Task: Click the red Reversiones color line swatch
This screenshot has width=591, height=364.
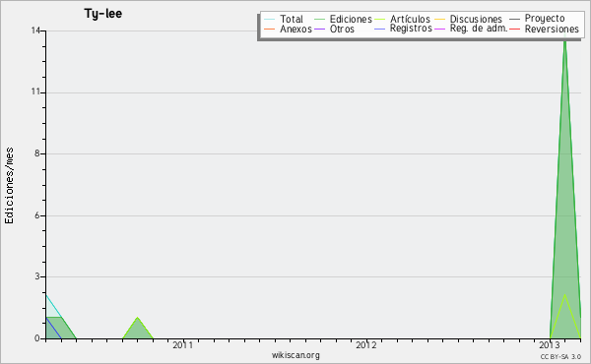Action: (514, 29)
